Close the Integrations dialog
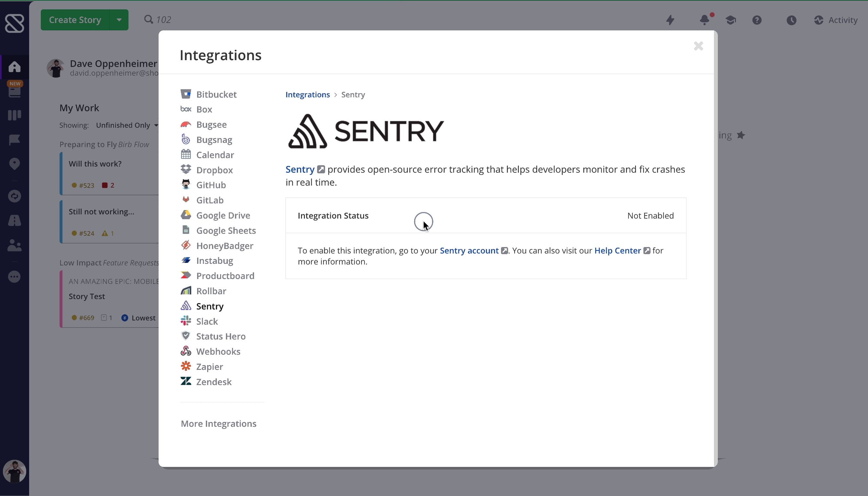The height and width of the screenshot is (496, 868). pos(698,46)
